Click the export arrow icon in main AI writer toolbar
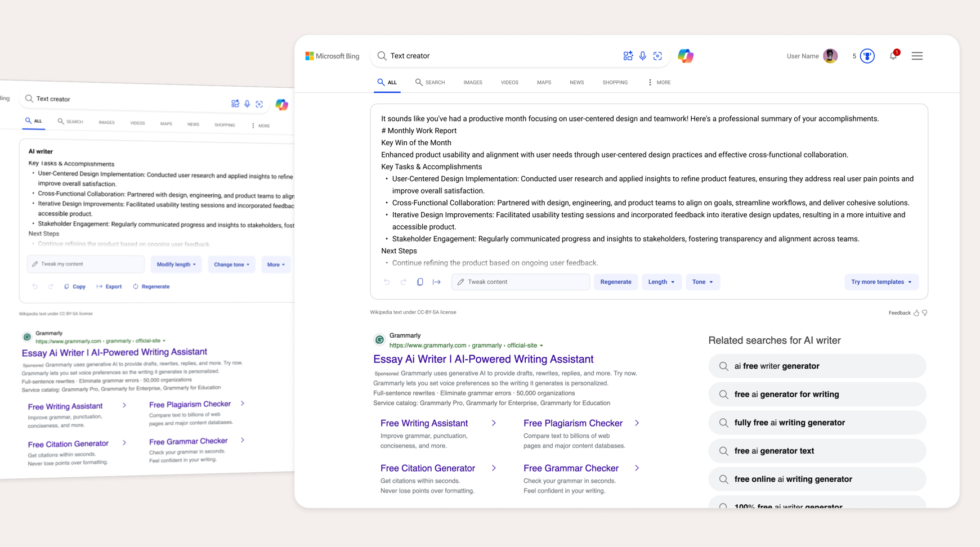This screenshot has height=547, width=980. [x=437, y=282]
